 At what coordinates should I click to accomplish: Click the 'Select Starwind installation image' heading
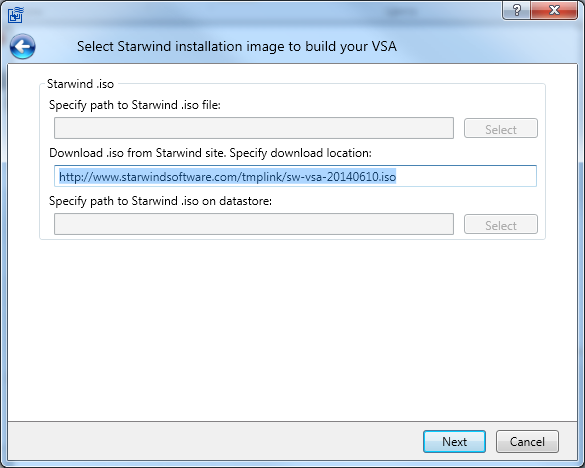click(x=237, y=47)
